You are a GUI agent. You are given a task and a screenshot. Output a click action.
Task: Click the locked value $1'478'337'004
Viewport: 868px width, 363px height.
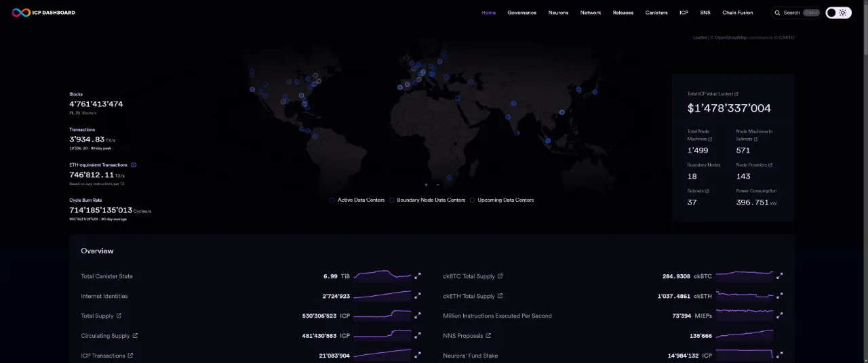pos(729,108)
